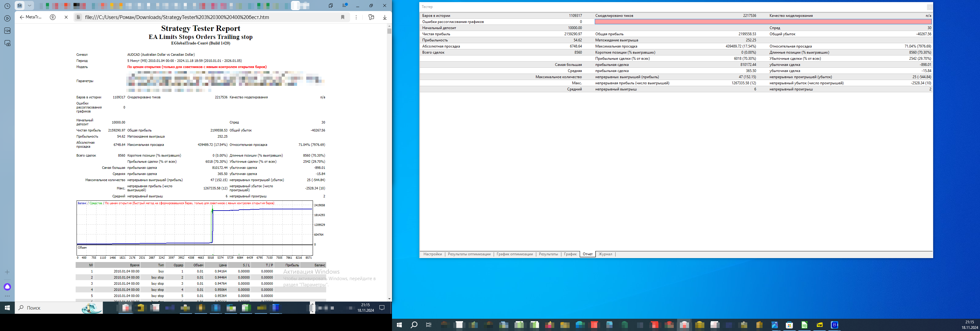This screenshot has width=980, height=331.
Task: Switch to the Журнал tab
Action: tap(605, 254)
